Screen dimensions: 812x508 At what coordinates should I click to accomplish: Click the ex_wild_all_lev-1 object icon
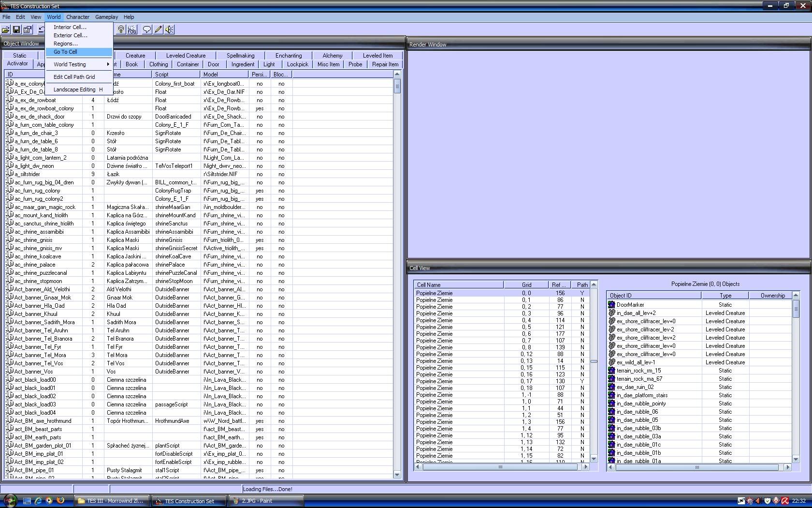tap(611, 362)
